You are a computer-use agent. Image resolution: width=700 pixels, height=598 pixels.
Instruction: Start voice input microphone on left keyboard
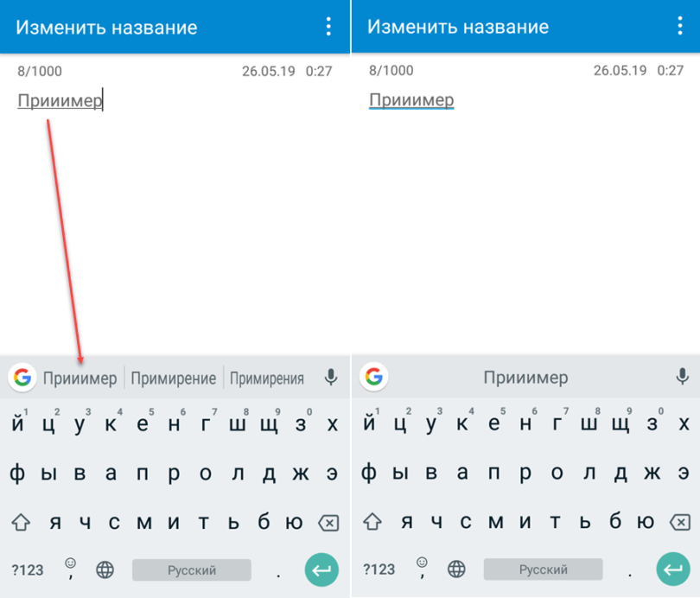coord(330,378)
